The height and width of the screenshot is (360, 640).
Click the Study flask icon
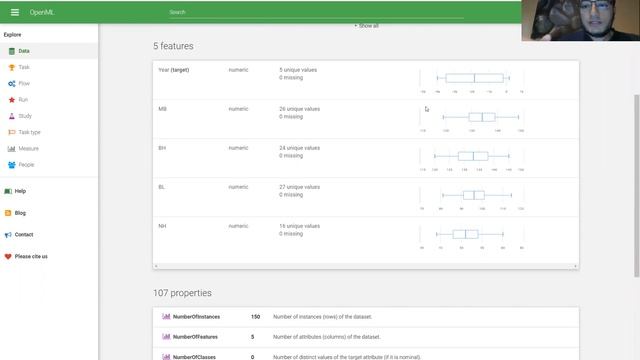tap(11, 116)
